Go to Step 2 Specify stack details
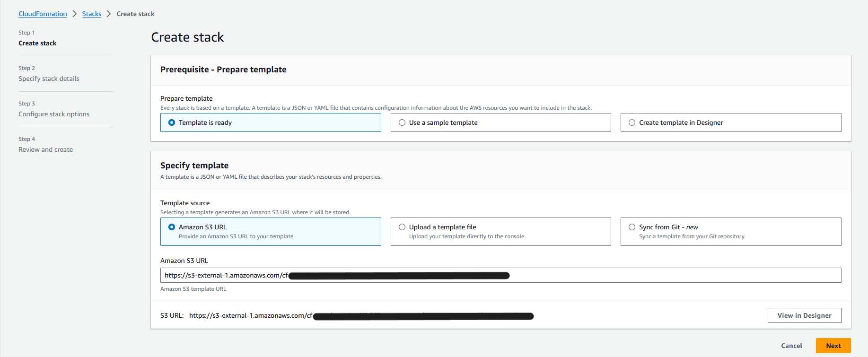This screenshot has width=868, height=357. click(x=49, y=78)
